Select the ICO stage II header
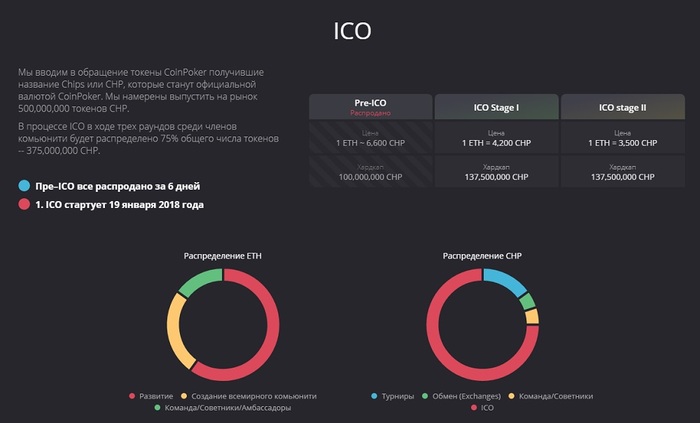Image resolution: width=700 pixels, height=423 pixels. click(x=623, y=107)
